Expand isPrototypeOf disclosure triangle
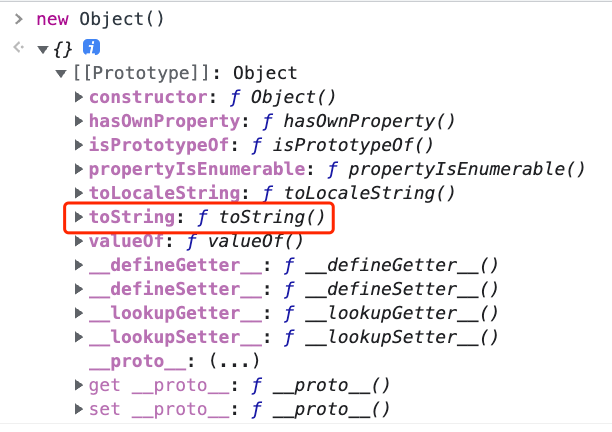The height and width of the screenshot is (432, 612). [x=79, y=145]
